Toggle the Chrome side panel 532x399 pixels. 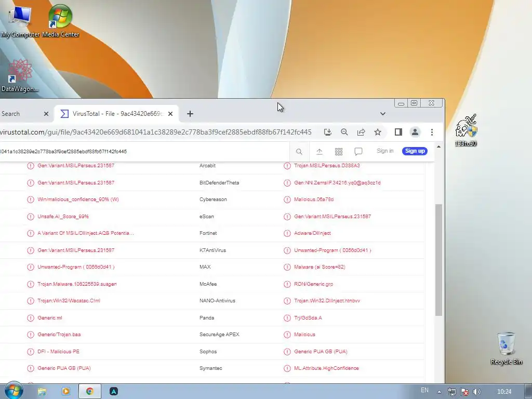[398, 132]
